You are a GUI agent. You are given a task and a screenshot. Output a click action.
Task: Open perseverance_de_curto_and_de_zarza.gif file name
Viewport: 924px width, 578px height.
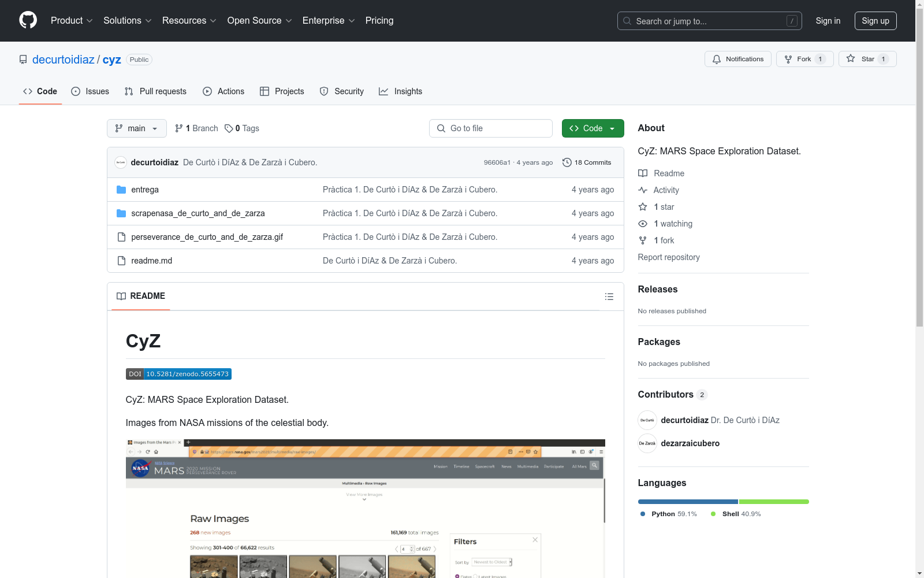[207, 237]
